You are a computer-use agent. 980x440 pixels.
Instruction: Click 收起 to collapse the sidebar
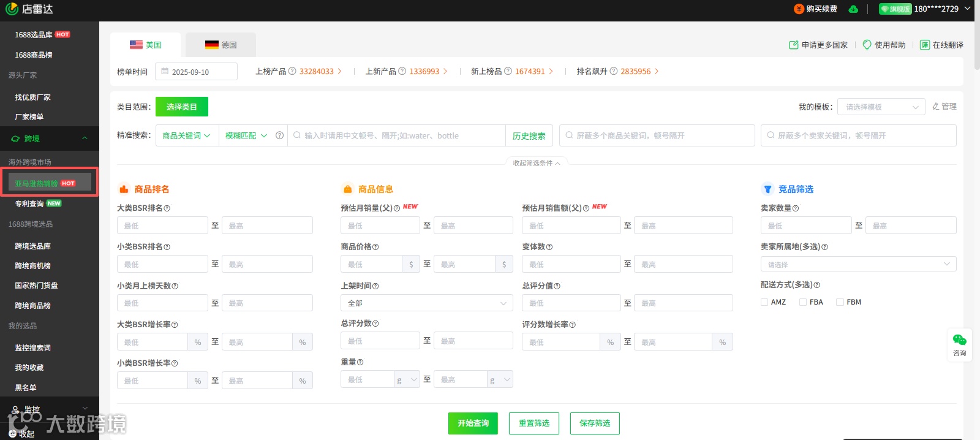pyautogui.click(x=21, y=433)
